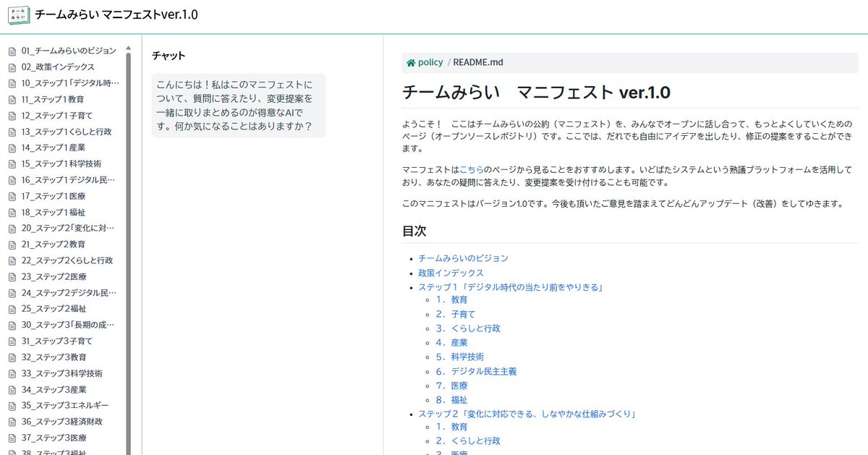This screenshot has width=868, height=455.
Task: Click the file icon next to 35_ステップ3エネルギー
Action: 12,405
